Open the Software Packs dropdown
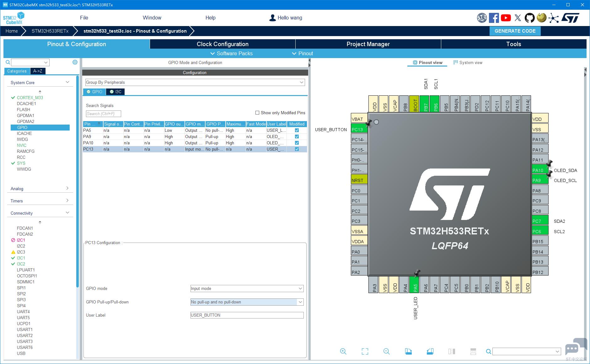The height and width of the screenshot is (364, 590). 232,53
